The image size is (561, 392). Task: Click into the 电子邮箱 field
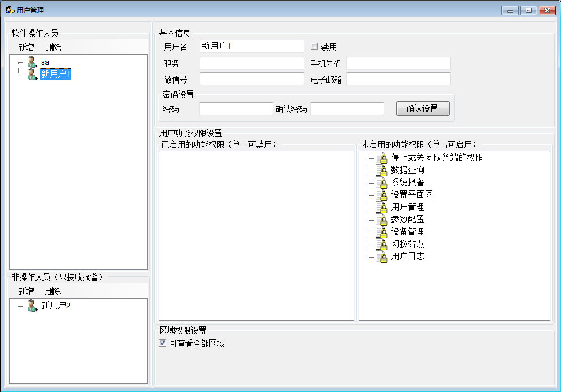pos(399,79)
